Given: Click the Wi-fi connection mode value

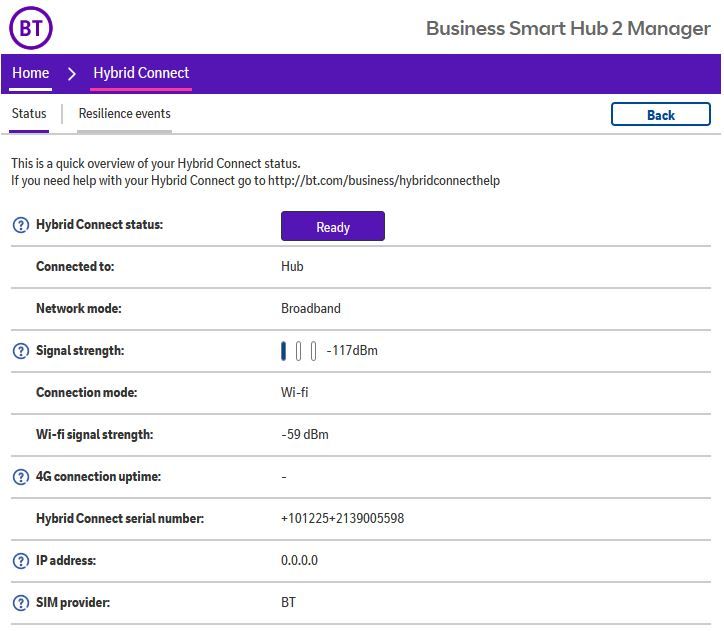Looking at the screenshot, I should pos(295,393).
